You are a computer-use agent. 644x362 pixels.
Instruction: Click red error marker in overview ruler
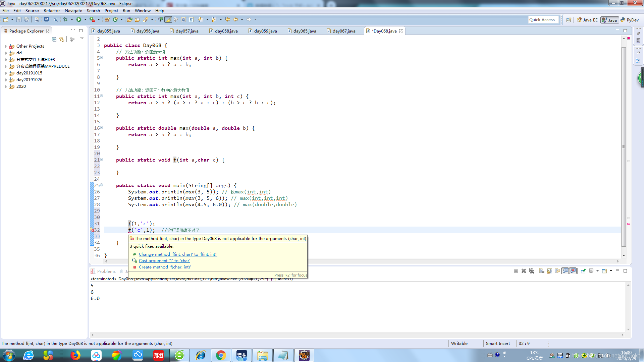click(629, 224)
